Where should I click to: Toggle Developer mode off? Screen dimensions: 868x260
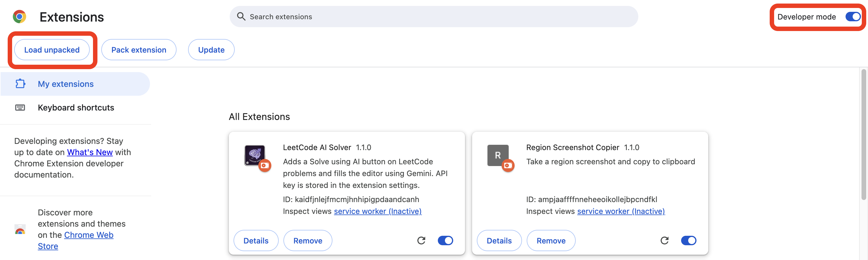(853, 17)
